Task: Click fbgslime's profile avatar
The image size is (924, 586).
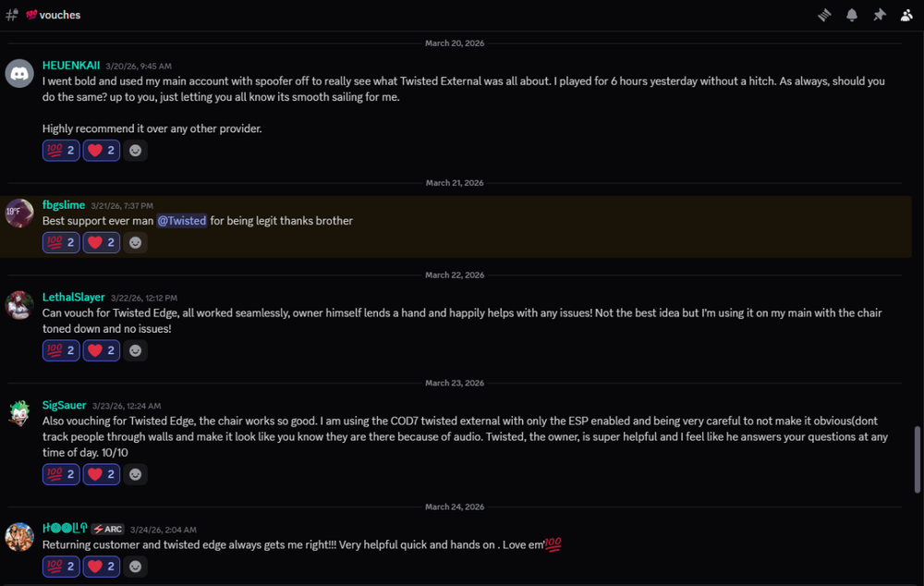Action: [x=19, y=212]
